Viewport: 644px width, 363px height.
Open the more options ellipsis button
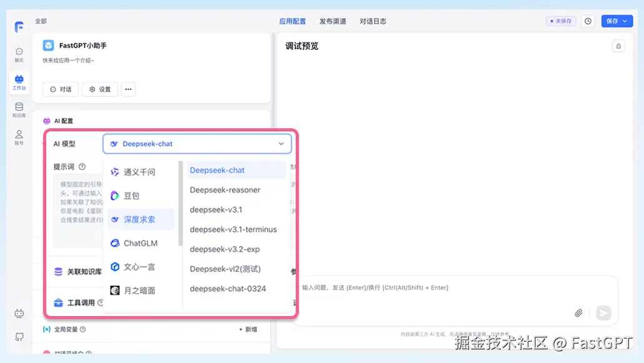(x=128, y=89)
